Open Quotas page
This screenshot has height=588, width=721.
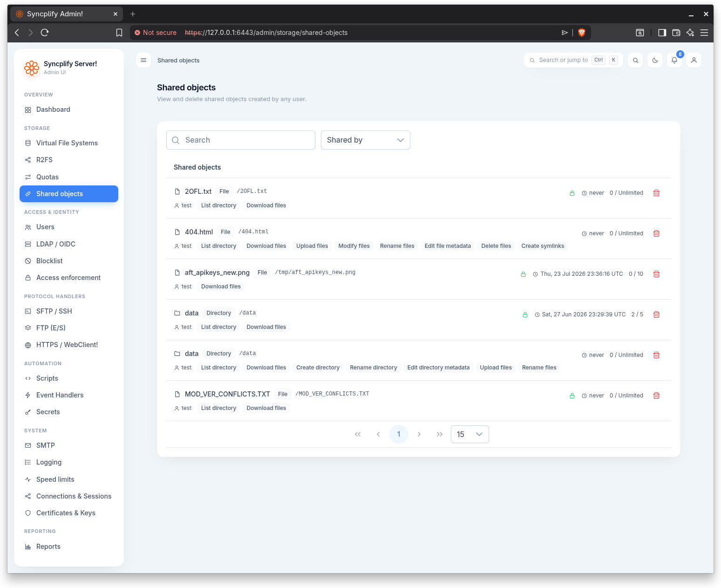pyautogui.click(x=69, y=177)
